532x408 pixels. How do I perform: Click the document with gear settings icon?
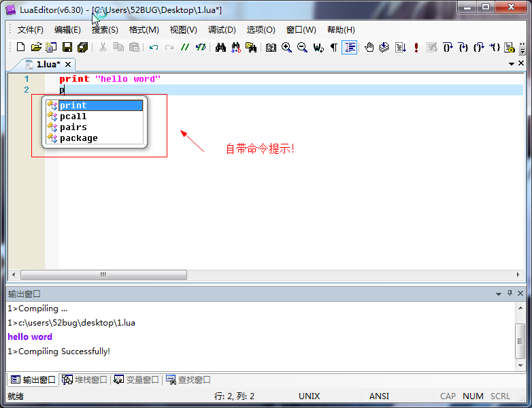[510, 47]
